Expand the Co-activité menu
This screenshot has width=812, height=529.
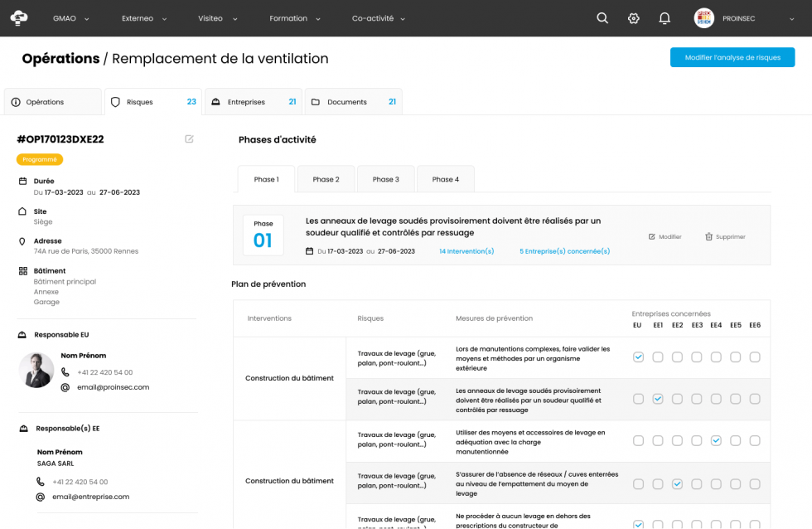pyautogui.click(x=379, y=18)
